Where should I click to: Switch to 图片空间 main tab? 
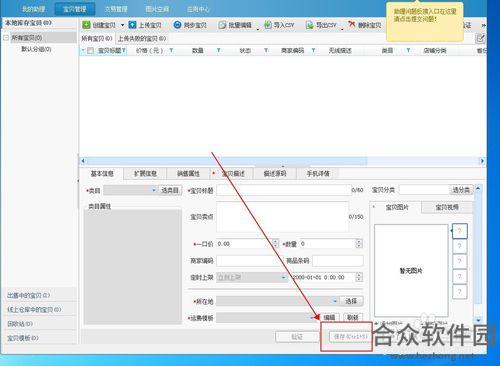(157, 9)
